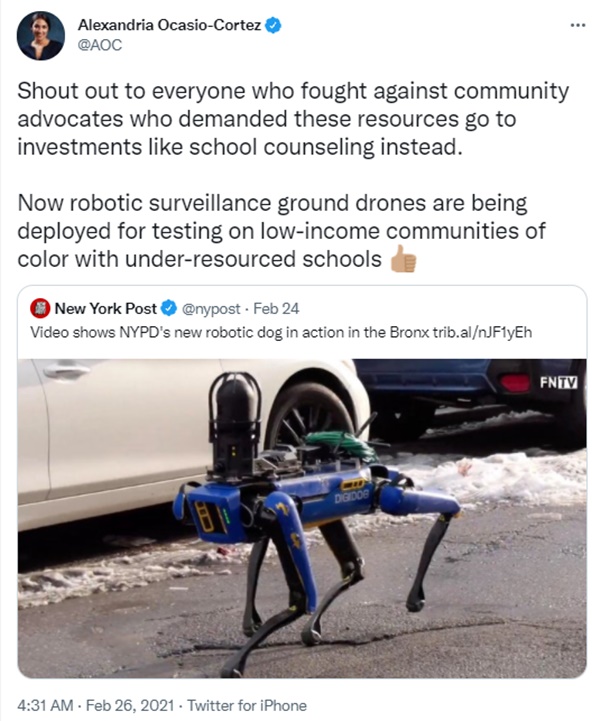
Task: Click the Twitter for iPhone source label
Action: click(x=247, y=705)
